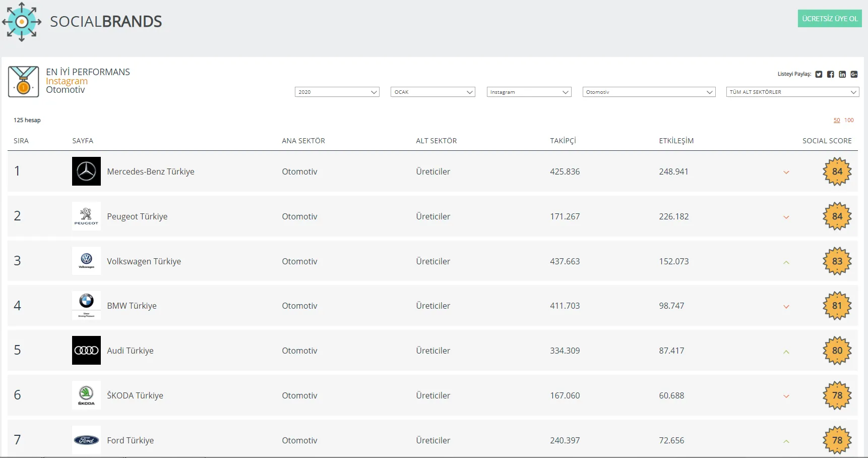
Task: Share the list on Facebook
Action: click(830, 74)
